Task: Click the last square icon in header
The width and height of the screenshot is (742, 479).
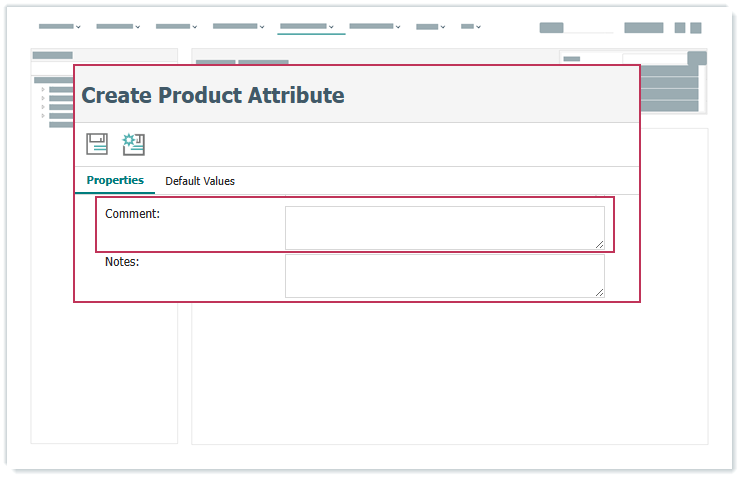Action: point(696,28)
